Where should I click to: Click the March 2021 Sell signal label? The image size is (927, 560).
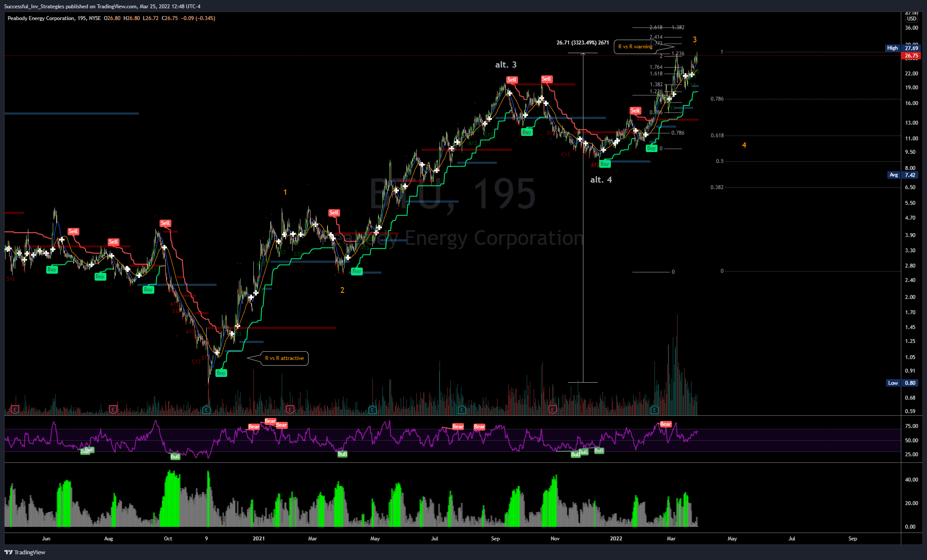(334, 213)
